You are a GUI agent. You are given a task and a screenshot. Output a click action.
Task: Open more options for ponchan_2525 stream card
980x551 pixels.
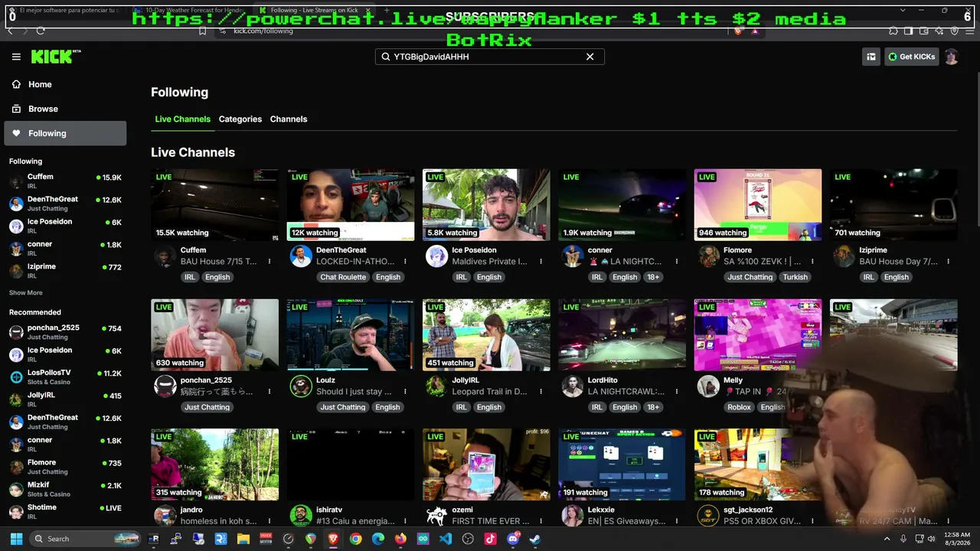pyautogui.click(x=269, y=392)
